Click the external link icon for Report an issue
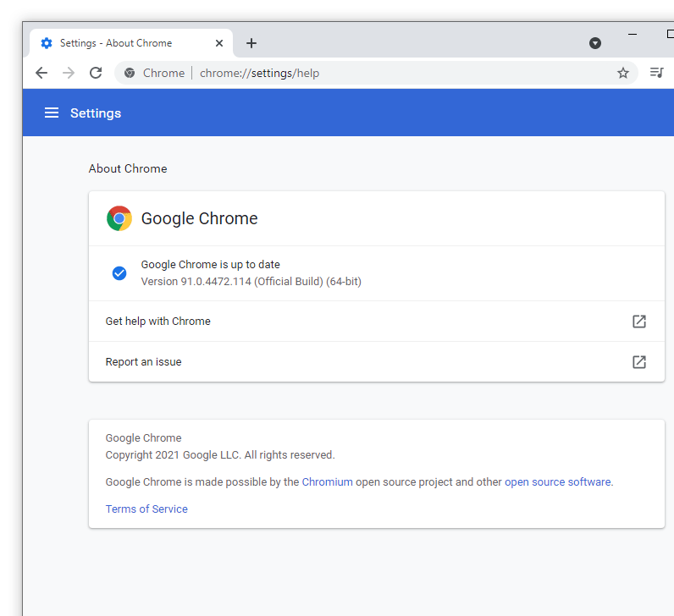Viewport: 674px width, 616px height. (639, 362)
